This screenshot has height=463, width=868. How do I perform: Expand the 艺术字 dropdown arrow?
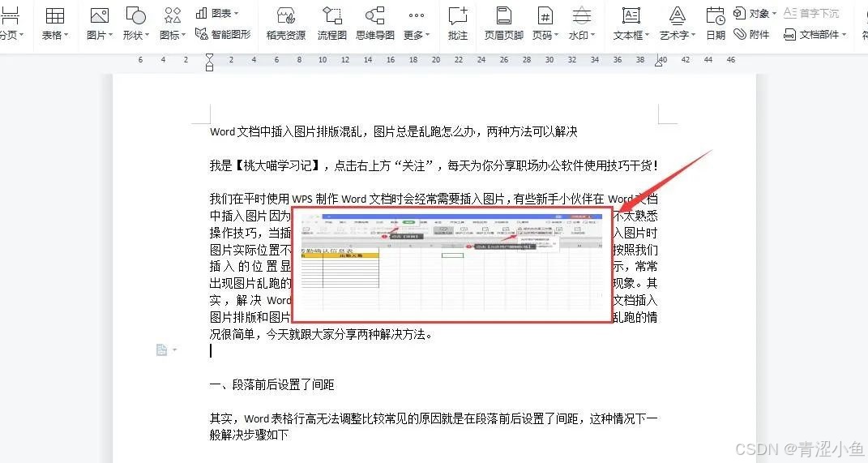[x=693, y=35]
